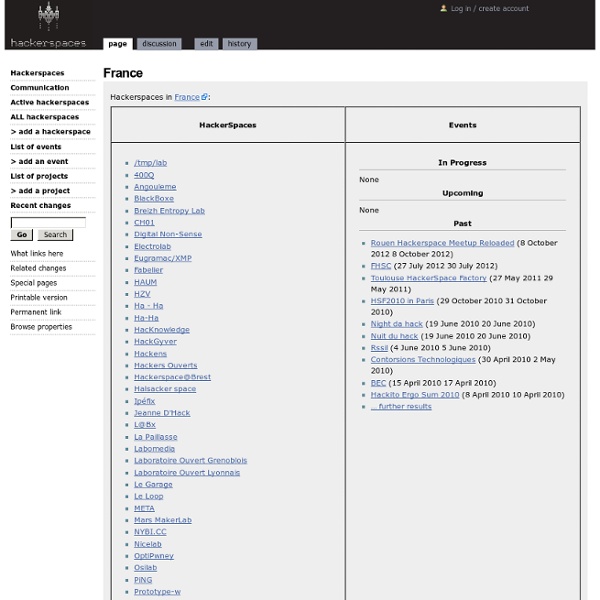Open Night da hack event
Image resolution: width=600 pixels, height=600 pixels.
point(396,324)
